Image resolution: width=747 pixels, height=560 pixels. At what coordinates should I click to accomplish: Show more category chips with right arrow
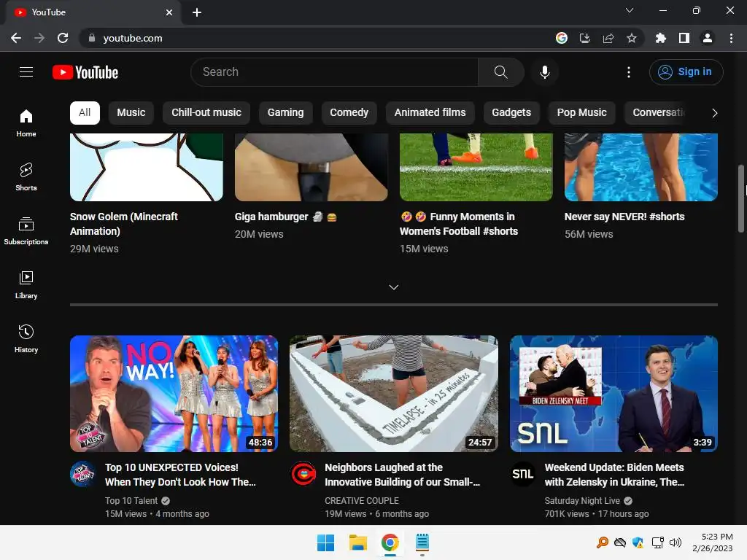tap(714, 113)
